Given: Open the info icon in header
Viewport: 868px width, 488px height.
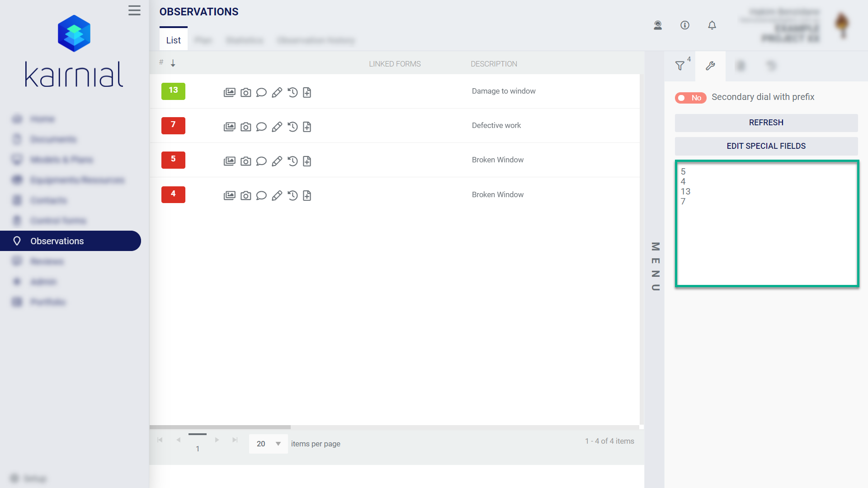Looking at the screenshot, I should pyautogui.click(x=685, y=25).
